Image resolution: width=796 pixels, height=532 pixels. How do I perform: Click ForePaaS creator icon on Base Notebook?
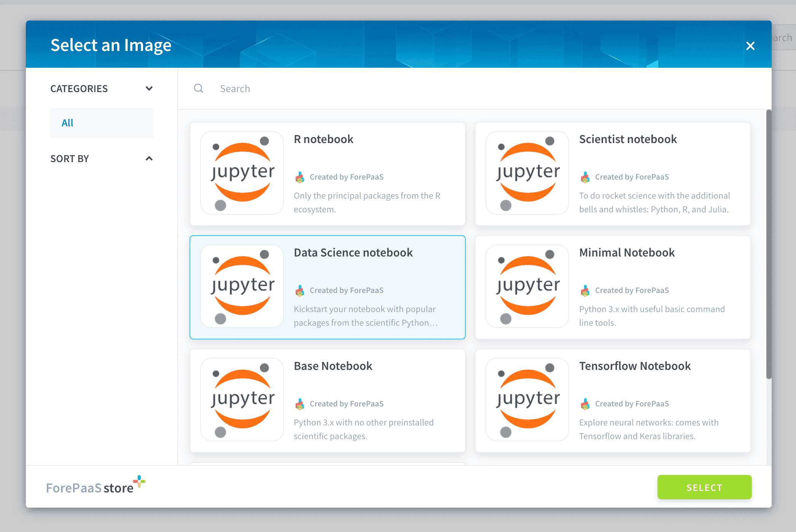[x=300, y=404]
